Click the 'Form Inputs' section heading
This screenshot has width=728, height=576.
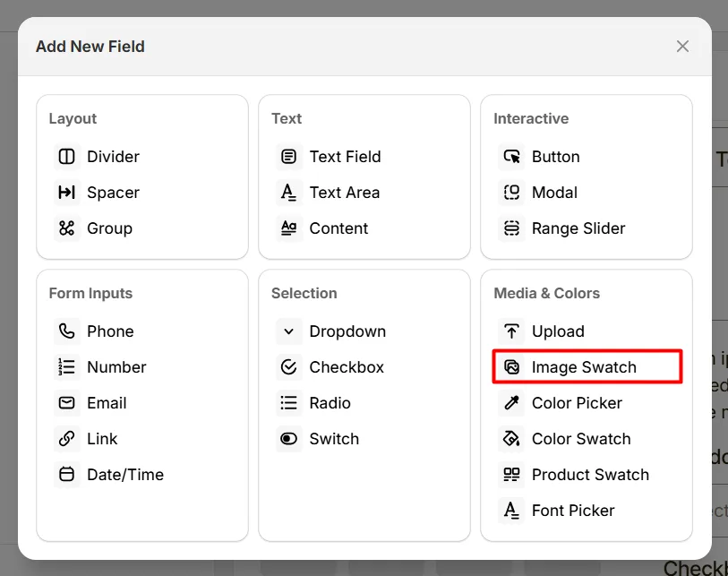pyautogui.click(x=90, y=294)
